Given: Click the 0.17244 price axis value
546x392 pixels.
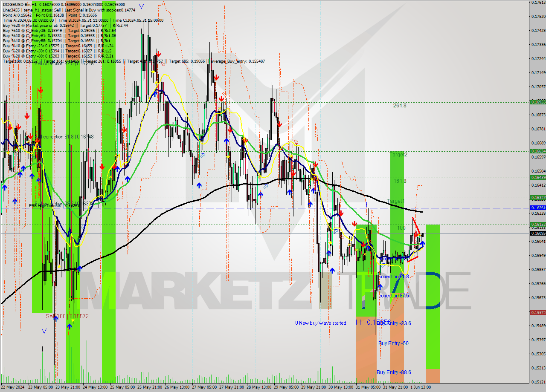Looking at the screenshot, I should [x=538, y=59].
